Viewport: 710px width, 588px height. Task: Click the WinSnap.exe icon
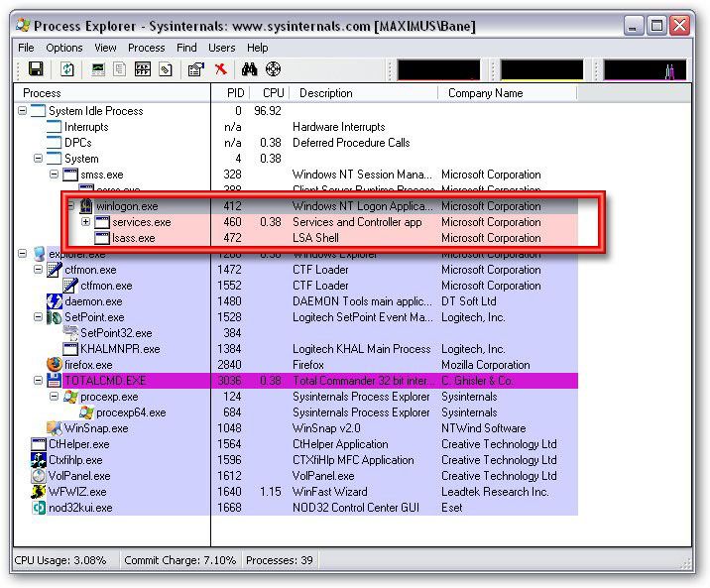[55, 427]
